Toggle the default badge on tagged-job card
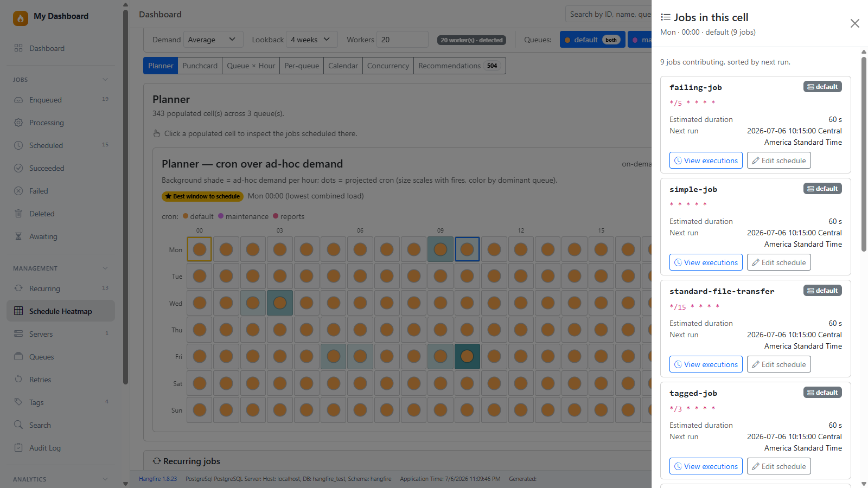 click(x=822, y=393)
